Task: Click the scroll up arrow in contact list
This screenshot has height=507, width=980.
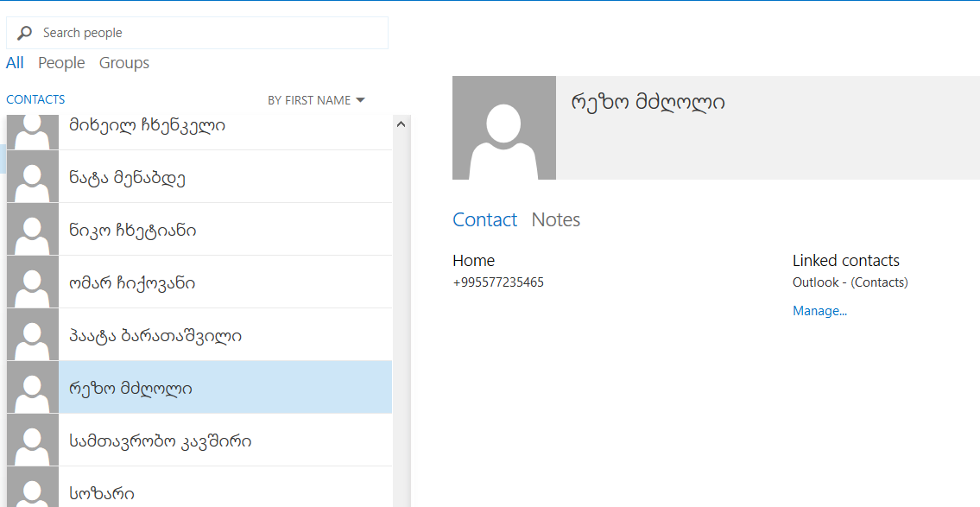Action: tap(401, 124)
